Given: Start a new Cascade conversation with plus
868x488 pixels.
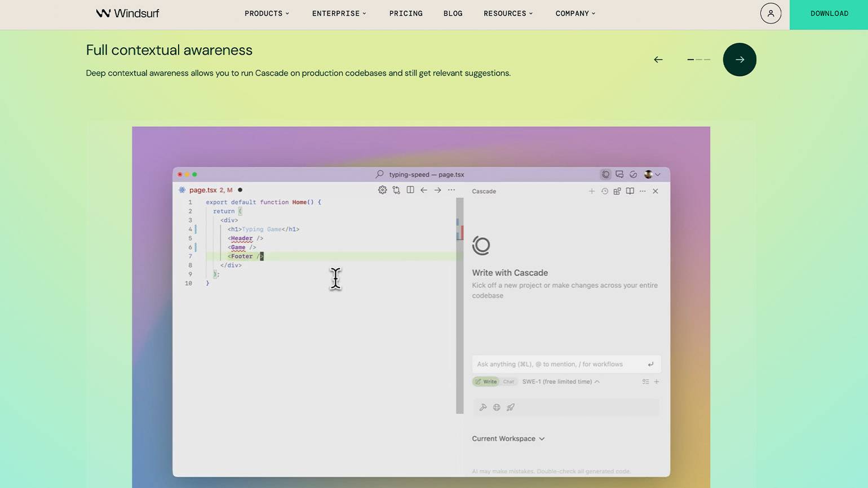Looking at the screenshot, I should [592, 192].
